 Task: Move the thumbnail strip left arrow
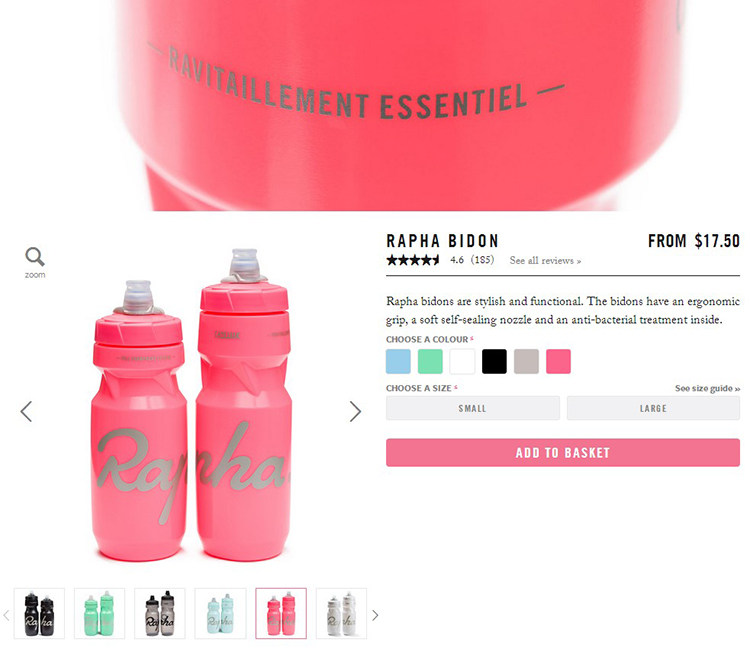pos(6,616)
